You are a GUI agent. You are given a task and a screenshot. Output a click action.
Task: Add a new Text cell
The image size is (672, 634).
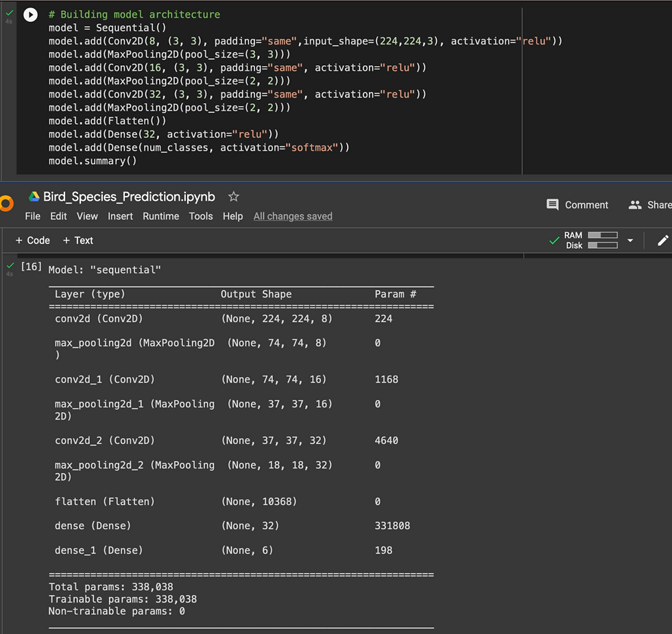78,241
